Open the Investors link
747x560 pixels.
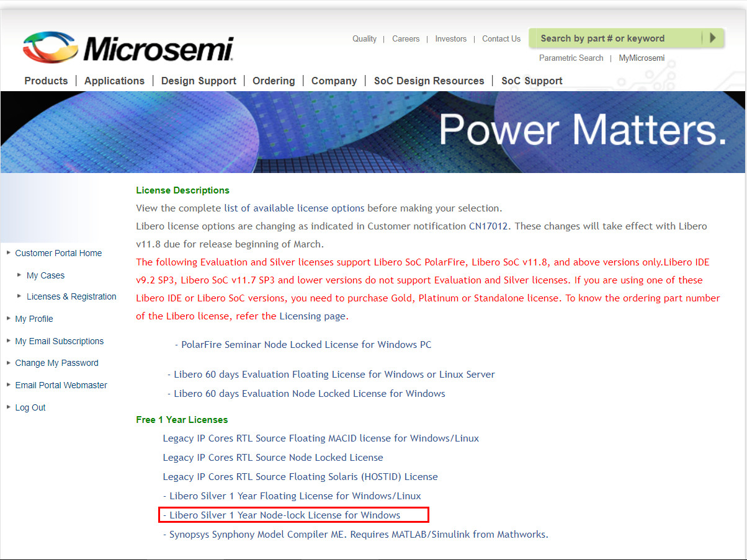[x=450, y=38]
